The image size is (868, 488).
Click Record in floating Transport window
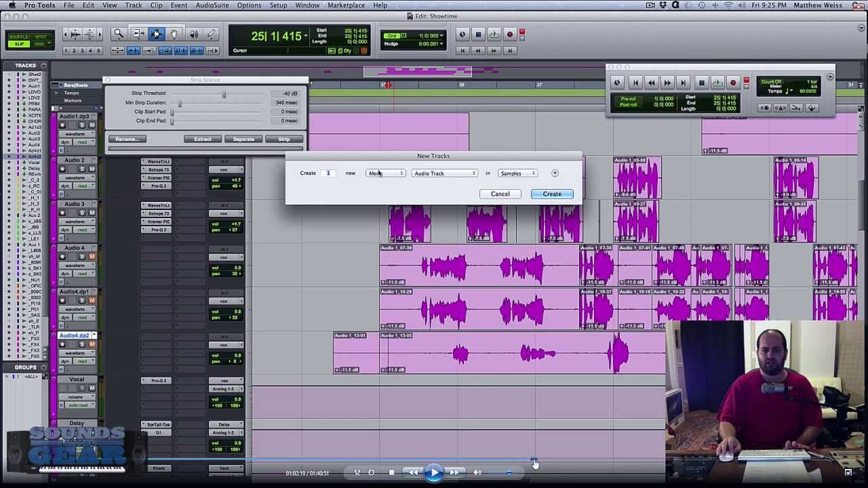[x=733, y=83]
